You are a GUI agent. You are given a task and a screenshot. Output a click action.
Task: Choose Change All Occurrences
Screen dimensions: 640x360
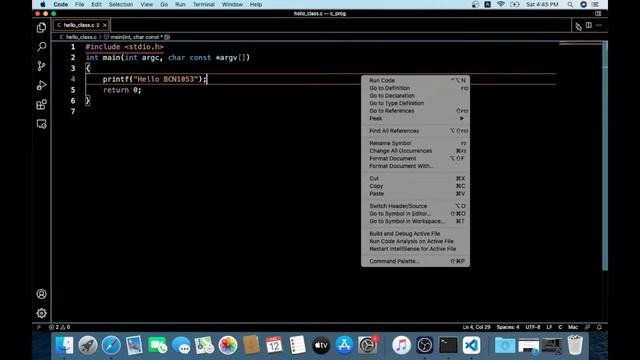click(x=416, y=151)
